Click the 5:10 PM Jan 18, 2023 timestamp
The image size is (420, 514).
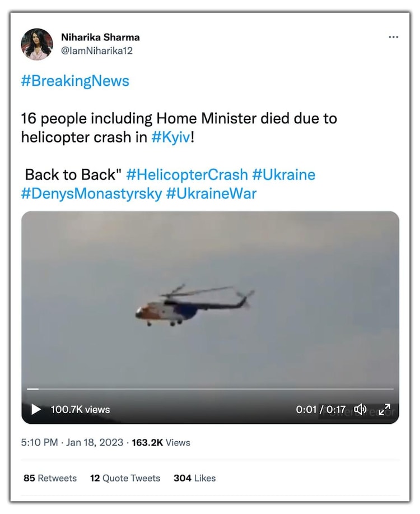point(72,443)
